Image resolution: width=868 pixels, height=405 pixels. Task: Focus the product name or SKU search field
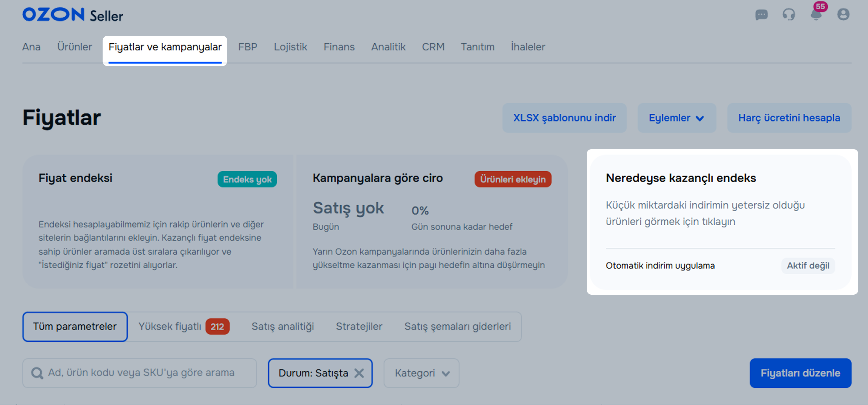pyautogui.click(x=139, y=373)
